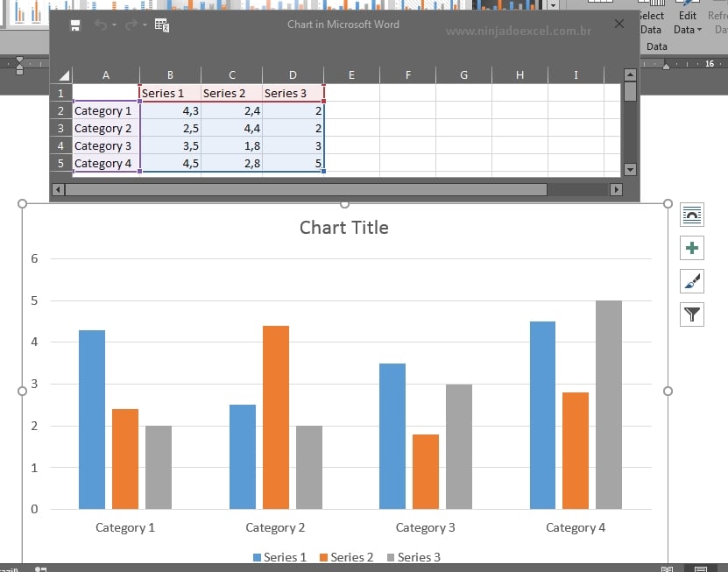Open Chart Elements plus button
The width and height of the screenshot is (728, 572).
coord(692,249)
